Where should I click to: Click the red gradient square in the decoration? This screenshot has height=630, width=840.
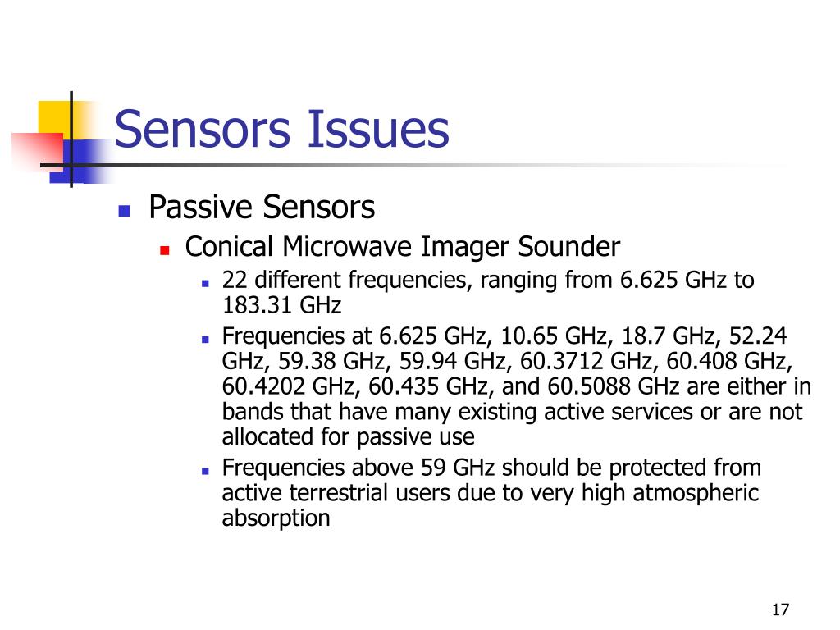coord(39,151)
